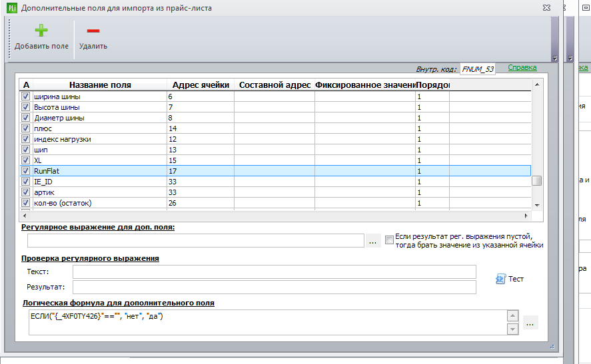Toggle the плюс row checkbox
The image size is (591, 364).
tap(25, 128)
